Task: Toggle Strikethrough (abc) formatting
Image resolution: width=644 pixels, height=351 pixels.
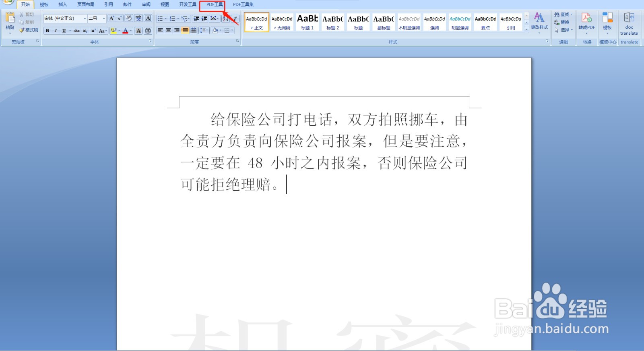Action: pos(76,31)
